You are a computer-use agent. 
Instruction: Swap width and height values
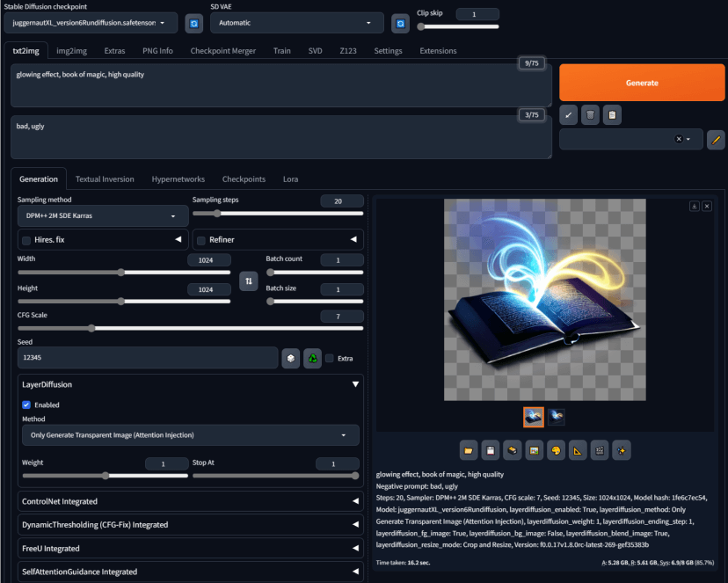pyautogui.click(x=249, y=281)
